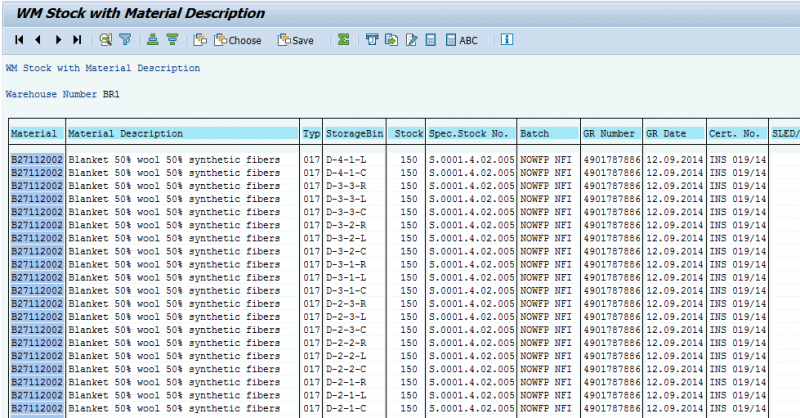The height and width of the screenshot is (418, 800).
Task: Sort in ascending order
Action: point(153,40)
